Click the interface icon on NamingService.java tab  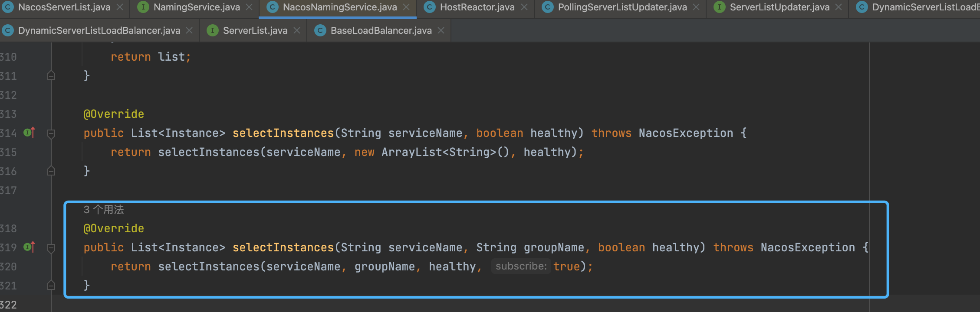(143, 7)
